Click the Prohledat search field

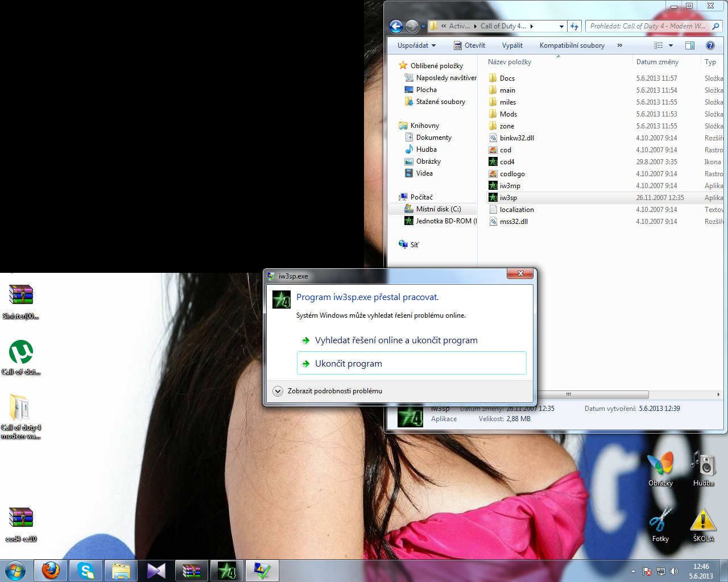(647, 26)
